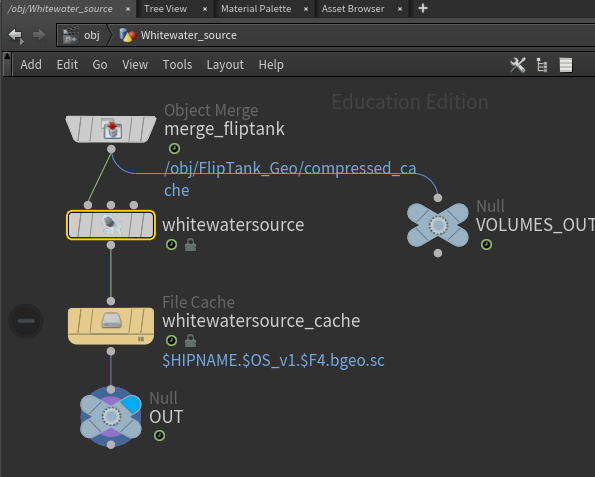
Task: Click the OUT node output connector
Action: click(111, 445)
